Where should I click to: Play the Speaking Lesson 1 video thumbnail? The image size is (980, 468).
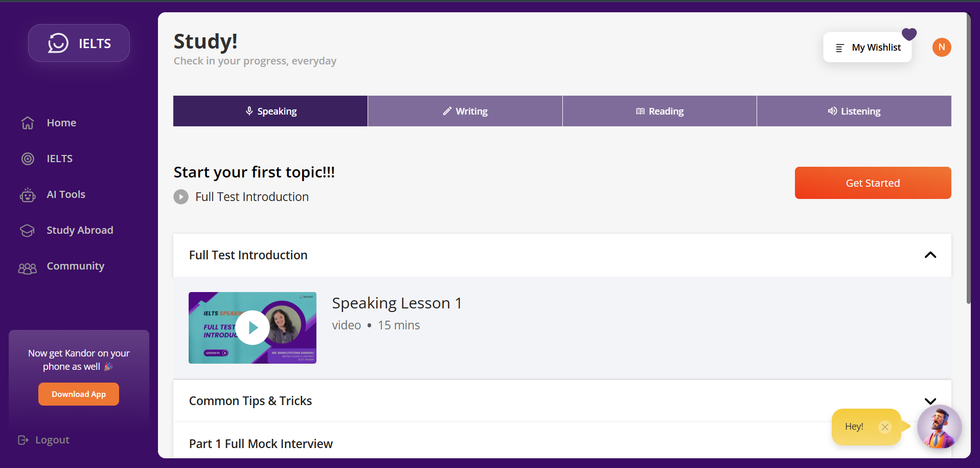pyautogui.click(x=253, y=328)
